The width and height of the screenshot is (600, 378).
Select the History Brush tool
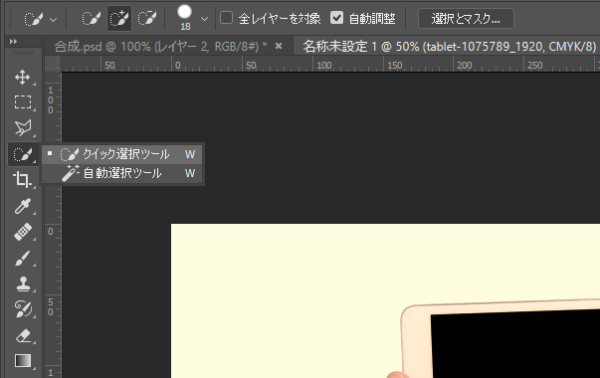[x=23, y=309]
